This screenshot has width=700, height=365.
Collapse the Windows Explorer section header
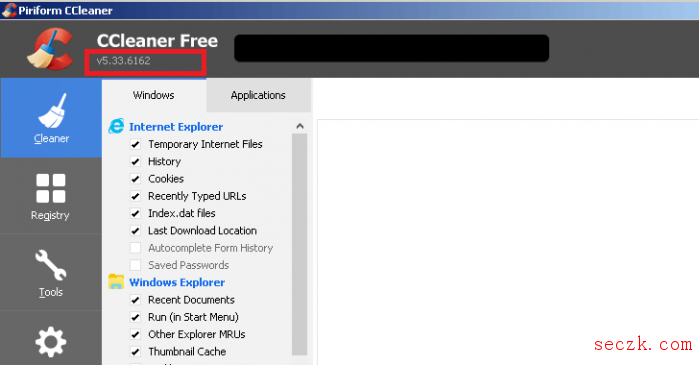(x=177, y=282)
